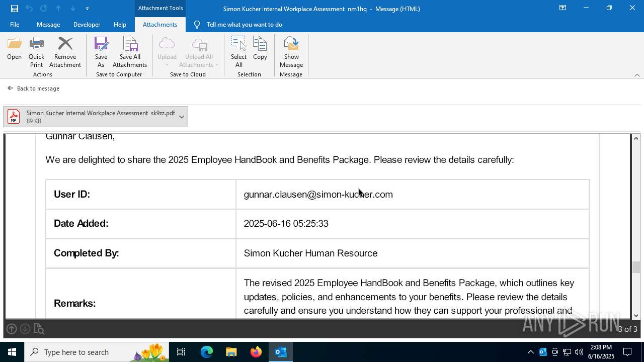Open the File menu

tap(15, 25)
